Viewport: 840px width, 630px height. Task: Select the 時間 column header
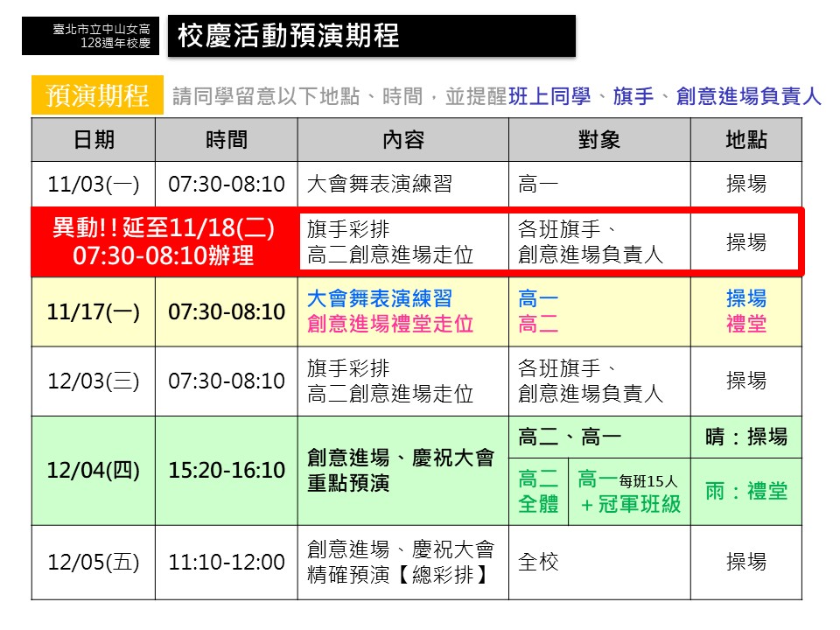click(227, 140)
